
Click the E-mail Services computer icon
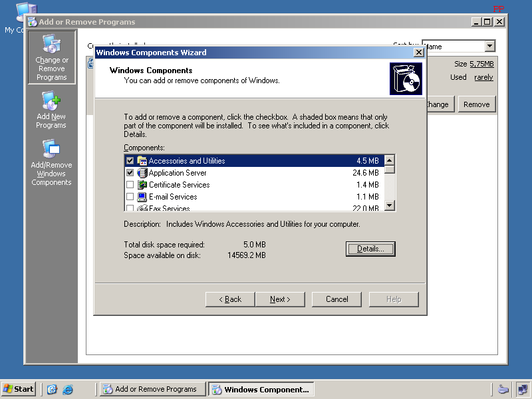142,197
